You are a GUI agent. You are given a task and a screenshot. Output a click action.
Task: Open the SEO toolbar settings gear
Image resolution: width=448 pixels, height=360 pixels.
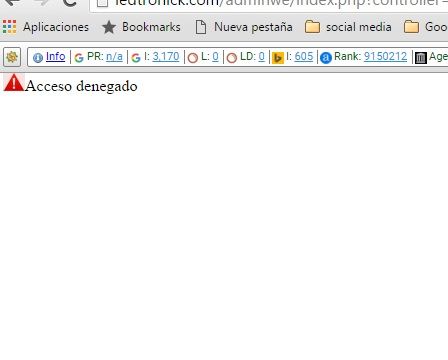click(12, 57)
